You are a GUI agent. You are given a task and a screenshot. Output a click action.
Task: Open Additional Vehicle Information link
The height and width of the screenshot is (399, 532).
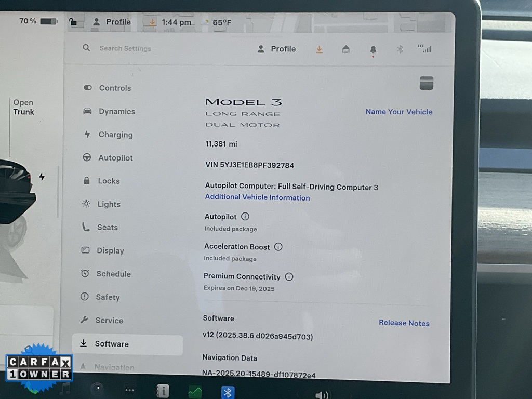click(257, 197)
